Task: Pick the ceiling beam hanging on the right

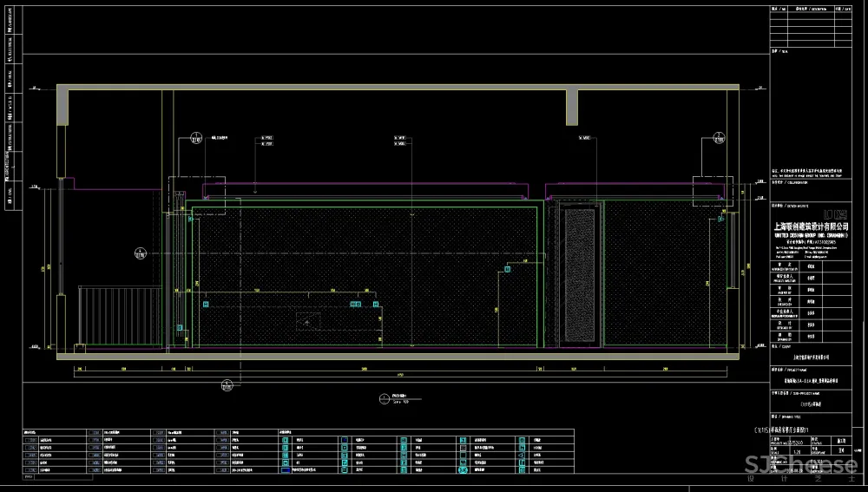Action: pyautogui.click(x=572, y=106)
